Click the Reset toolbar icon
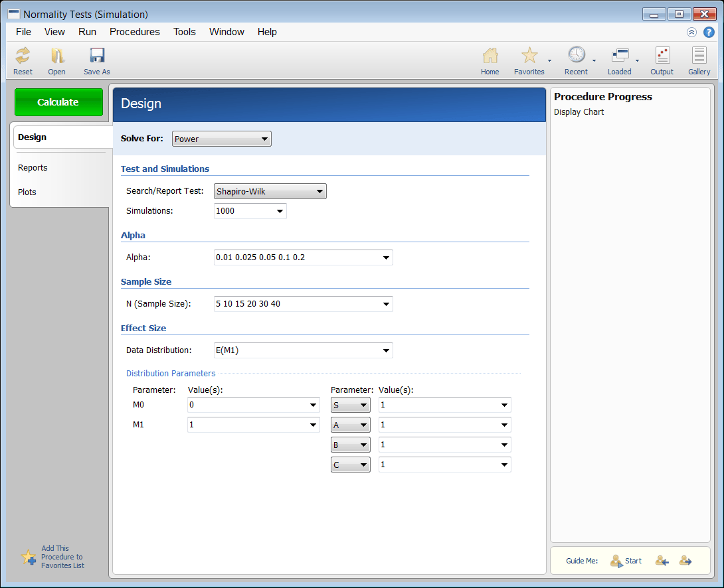This screenshot has height=588, width=724. coord(23,56)
